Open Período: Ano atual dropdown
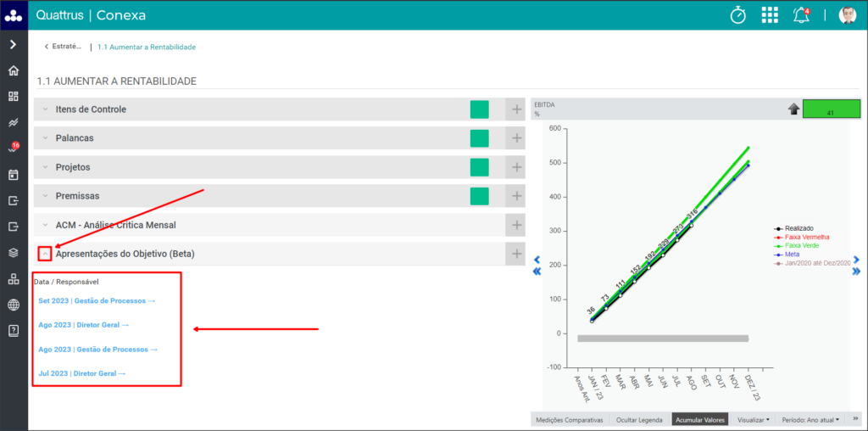868x431 pixels. tap(810, 420)
